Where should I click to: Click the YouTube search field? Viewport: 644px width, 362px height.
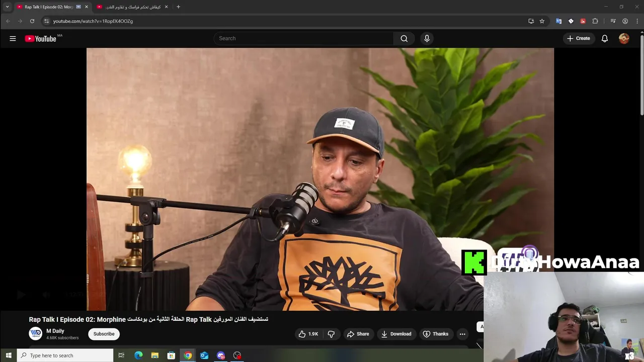(x=304, y=38)
